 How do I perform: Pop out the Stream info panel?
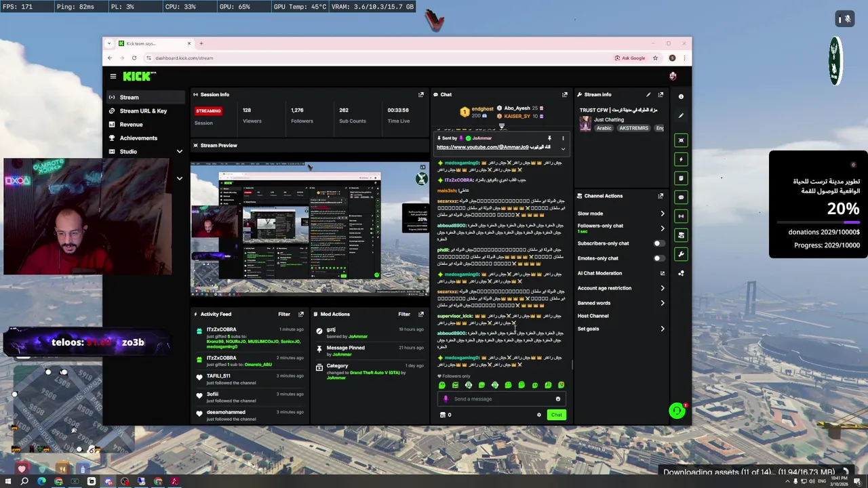[x=660, y=94]
